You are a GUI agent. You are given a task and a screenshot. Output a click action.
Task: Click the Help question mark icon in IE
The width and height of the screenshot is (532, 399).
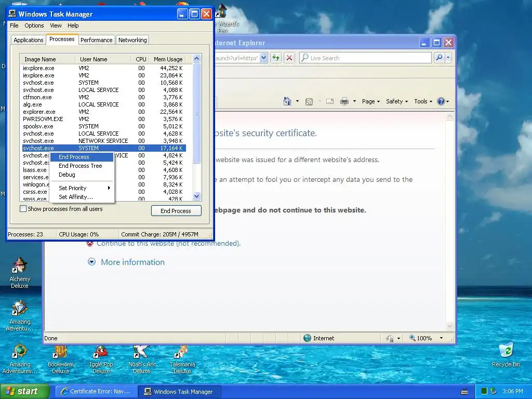441,101
